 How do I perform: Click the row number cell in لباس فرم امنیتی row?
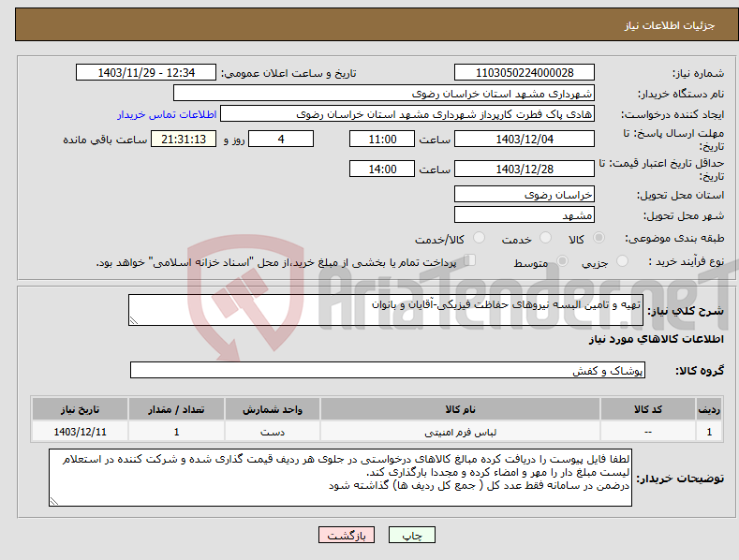point(709,432)
